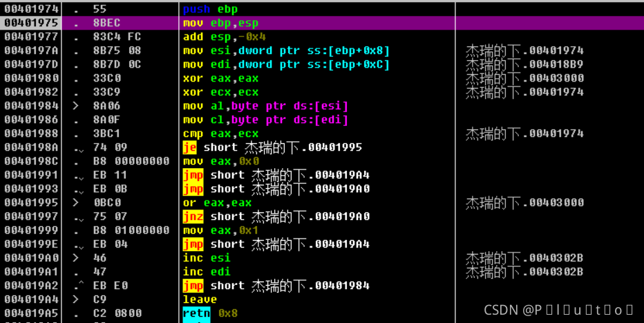Click 'mov cl,byte ptr ds:[edi]' instruction
This screenshot has height=323, width=644.
265,120
